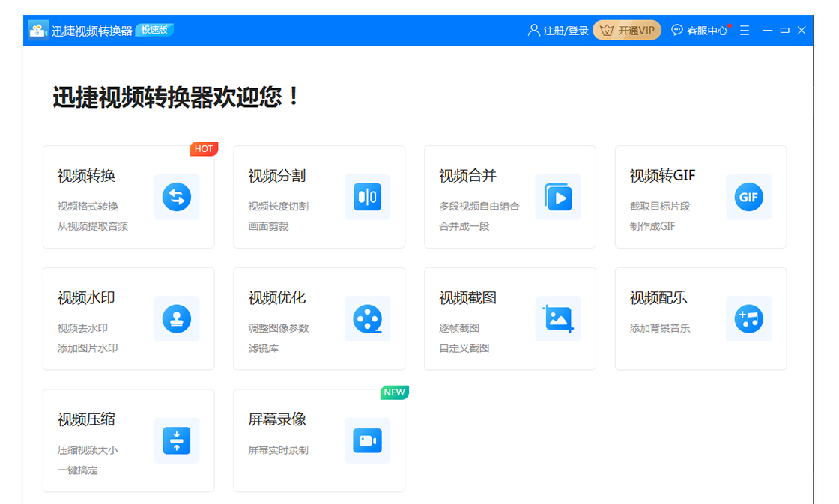The image size is (839, 504).
Task: Click the text 逐帧截图
Action: coord(459,328)
